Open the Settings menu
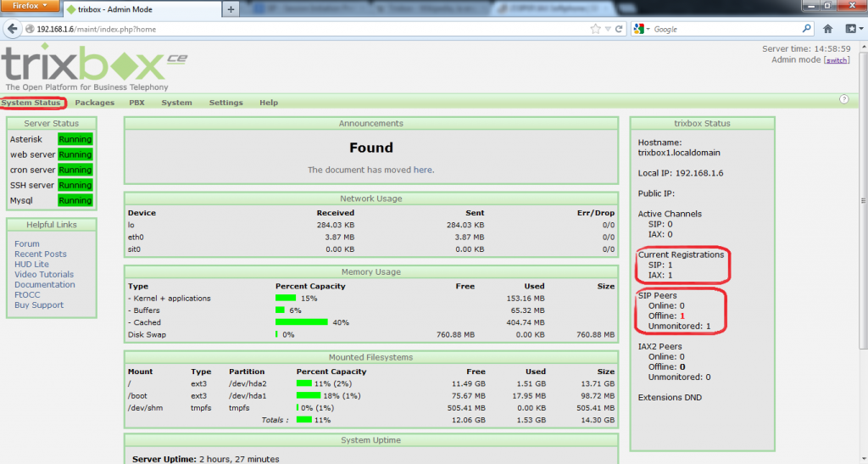Image resolution: width=868 pixels, height=464 pixels. pyautogui.click(x=225, y=103)
